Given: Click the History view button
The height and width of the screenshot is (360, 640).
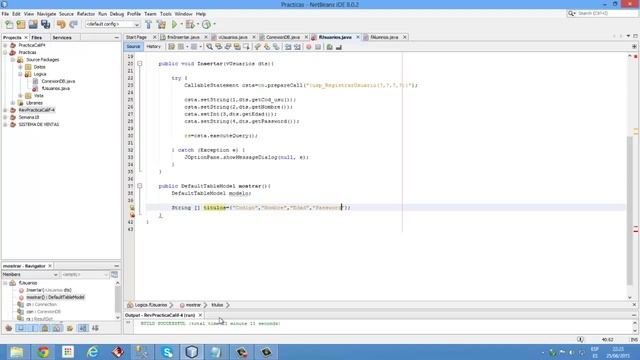Looking at the screenshot, I should point(153,47).
